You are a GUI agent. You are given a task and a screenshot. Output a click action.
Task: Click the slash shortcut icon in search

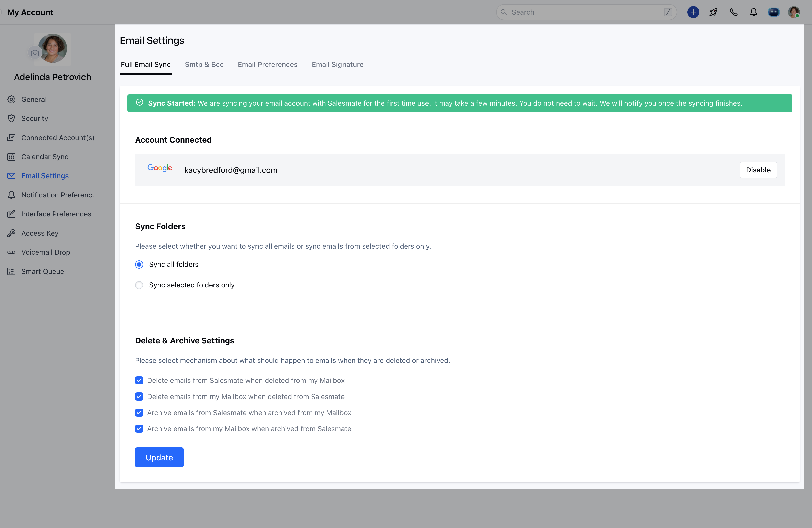668,12
